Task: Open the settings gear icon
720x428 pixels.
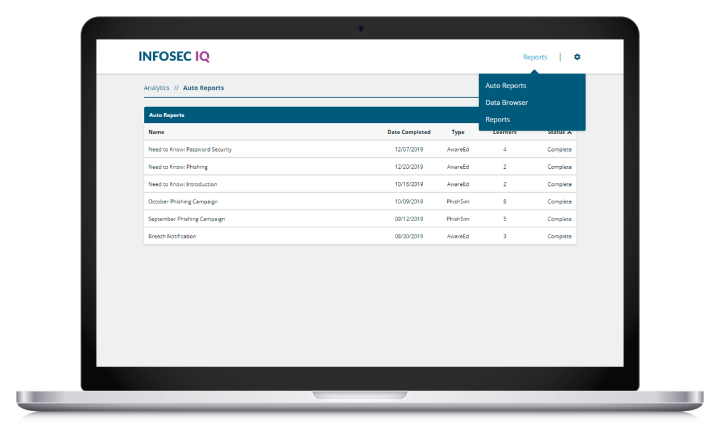Action: pos(577,57)
